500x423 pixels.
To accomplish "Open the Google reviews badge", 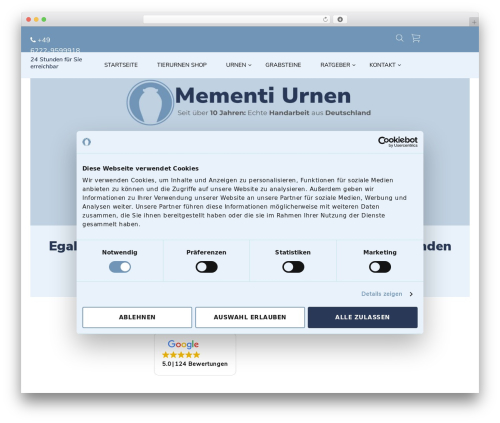I will (x=195, y=354).
